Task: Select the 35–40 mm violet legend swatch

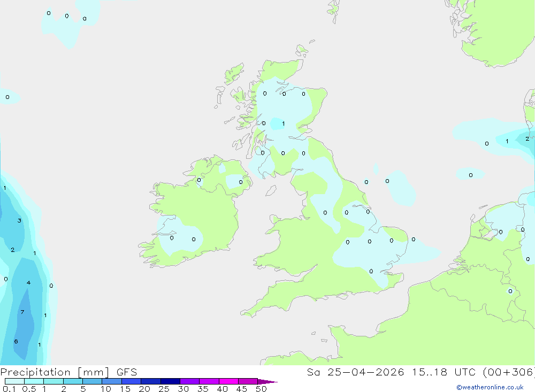Action: coord(209,381)
